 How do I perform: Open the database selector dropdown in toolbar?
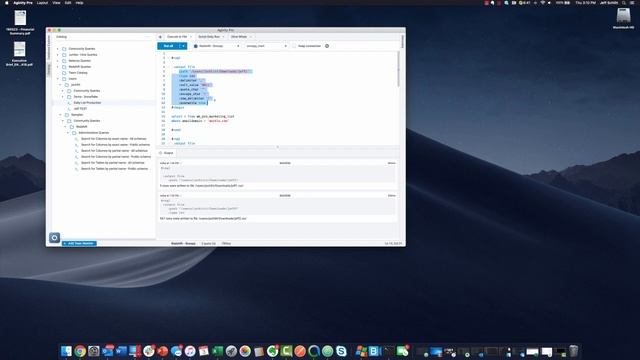[x=267, y=46]
